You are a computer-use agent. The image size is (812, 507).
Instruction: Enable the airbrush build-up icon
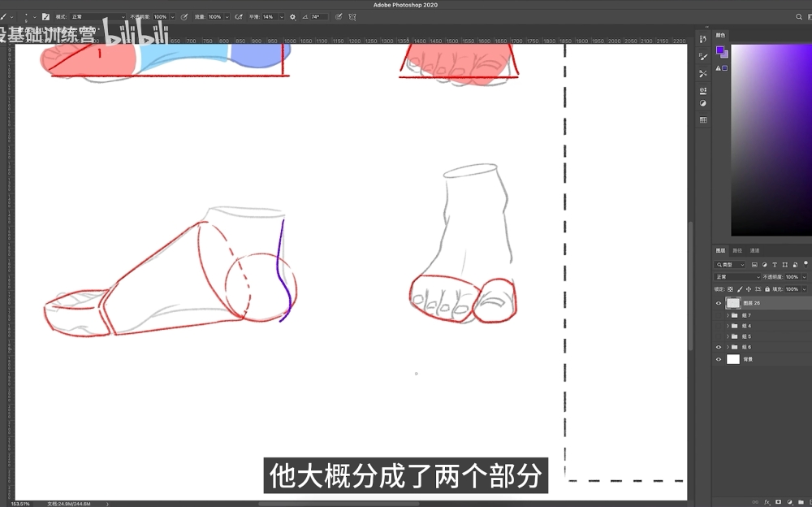pos(239,16)
